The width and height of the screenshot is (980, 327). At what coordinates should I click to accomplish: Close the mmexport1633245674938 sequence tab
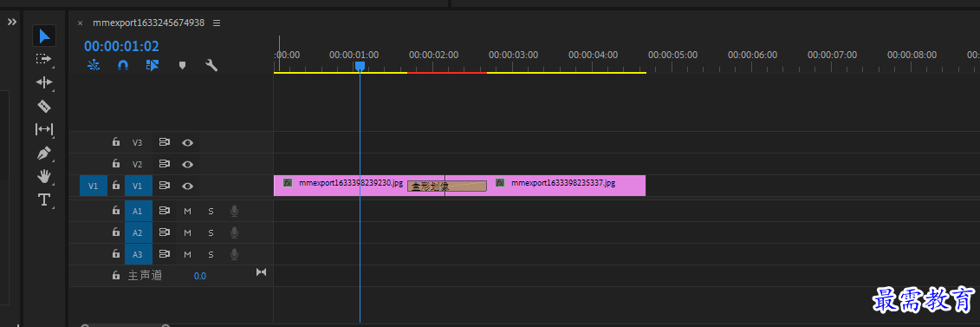click(x=80, y=23)
